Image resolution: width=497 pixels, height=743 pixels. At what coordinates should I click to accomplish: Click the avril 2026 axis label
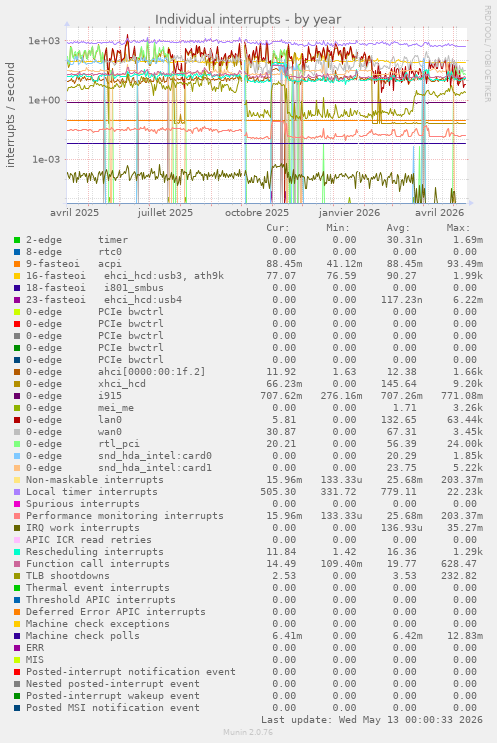click(x=440, y=213)
